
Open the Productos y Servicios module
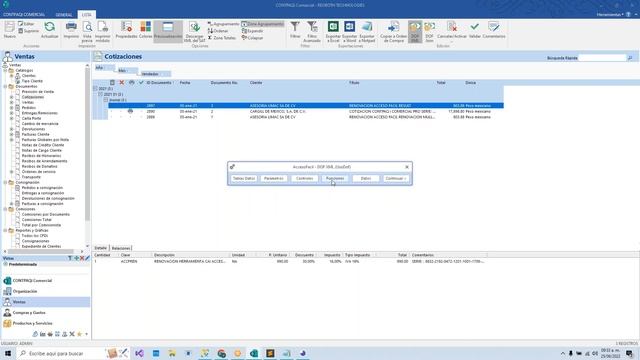32,323
